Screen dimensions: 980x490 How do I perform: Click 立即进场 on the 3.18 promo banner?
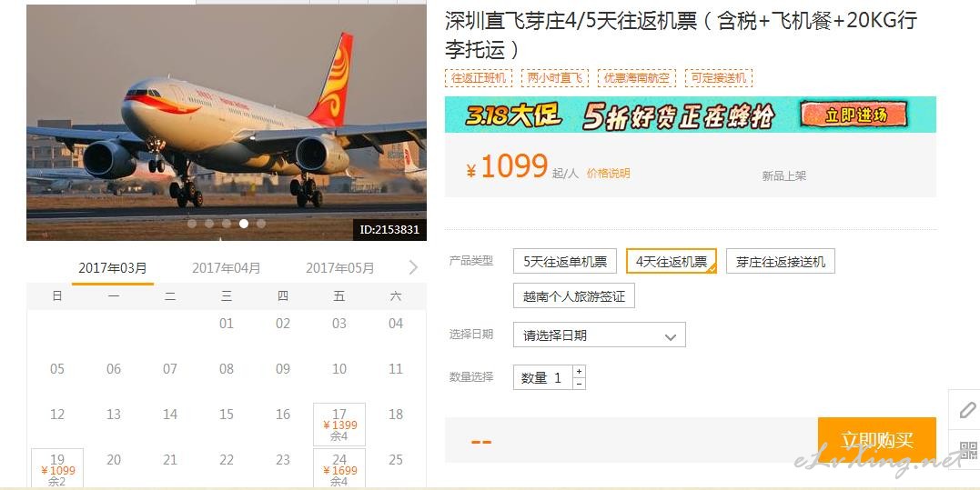click(855, 115)
